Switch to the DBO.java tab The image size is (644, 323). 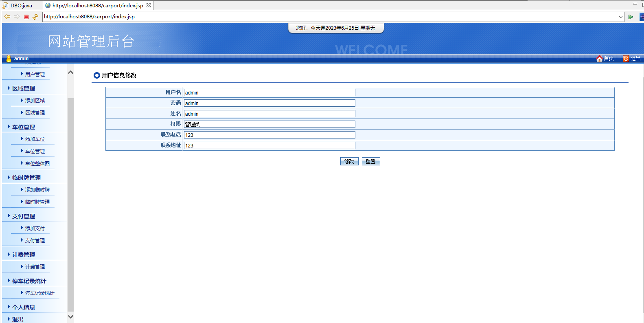coord(21,5)
